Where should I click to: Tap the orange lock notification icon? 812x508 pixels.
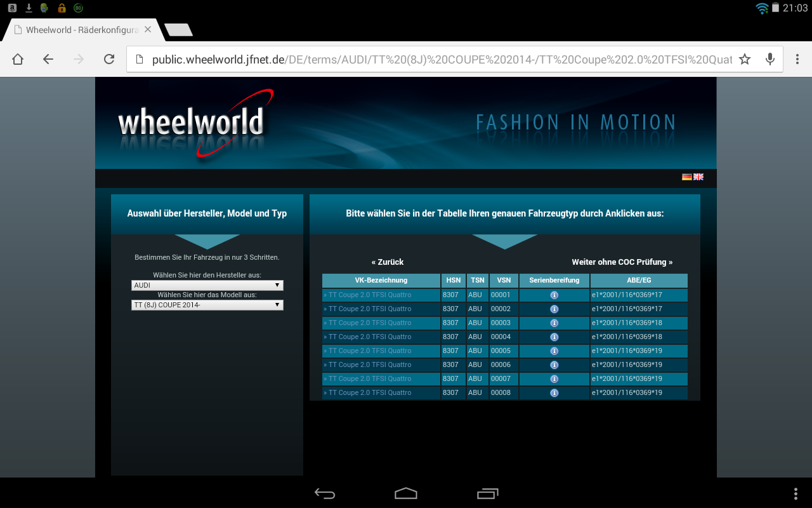[x=62, y=8]
